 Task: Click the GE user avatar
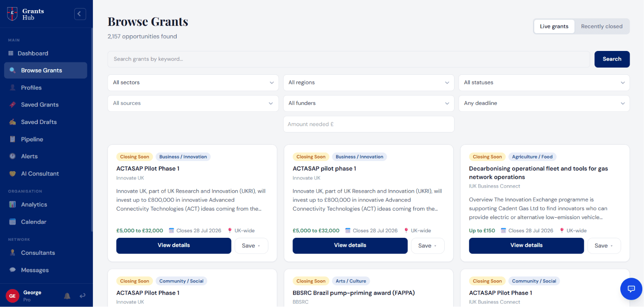tap(12, 296)
